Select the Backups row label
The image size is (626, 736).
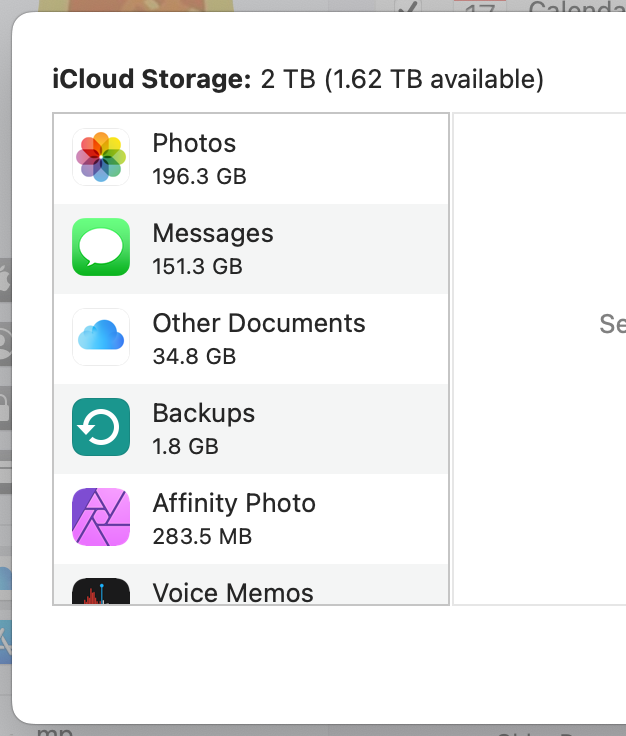(204, 413)
